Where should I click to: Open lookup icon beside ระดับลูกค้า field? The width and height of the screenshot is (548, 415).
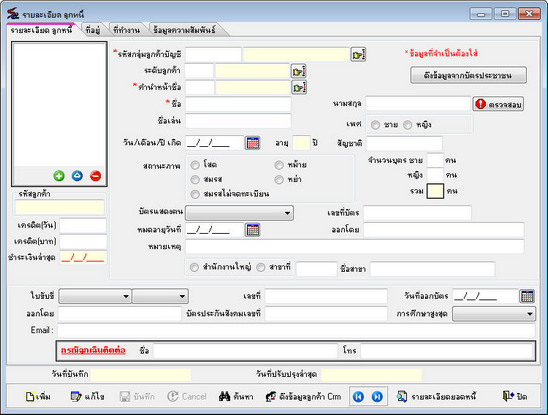[x=299, y=71]
